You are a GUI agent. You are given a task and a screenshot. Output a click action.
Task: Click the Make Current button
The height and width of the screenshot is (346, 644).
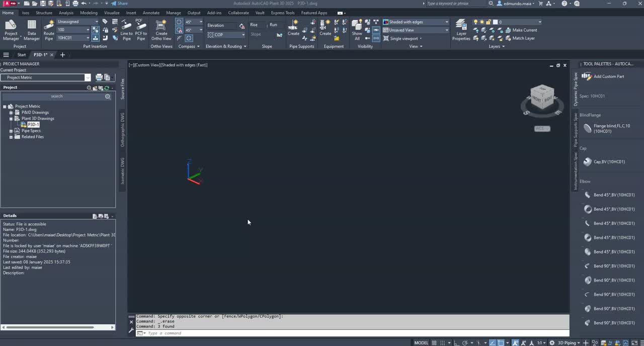(x=524, y=30)
